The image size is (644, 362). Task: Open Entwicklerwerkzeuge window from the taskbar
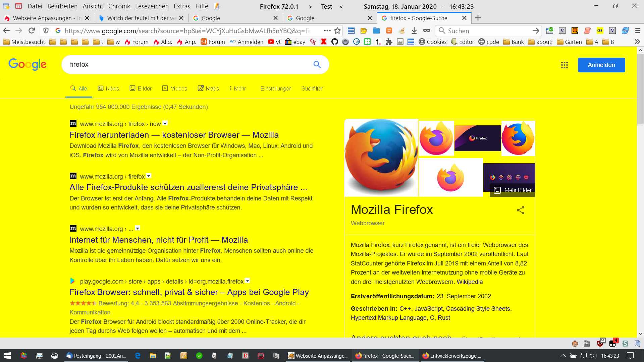point(451,356)
